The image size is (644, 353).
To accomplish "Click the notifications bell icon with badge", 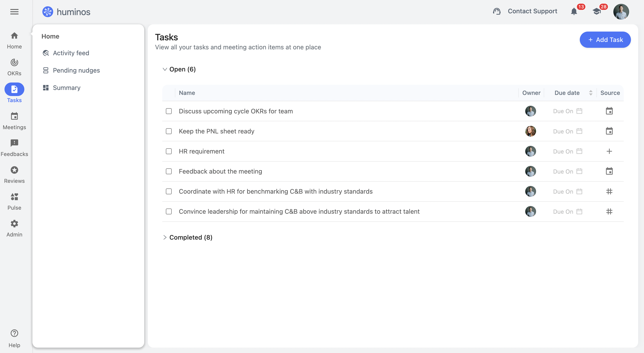I will coord(574,12).
